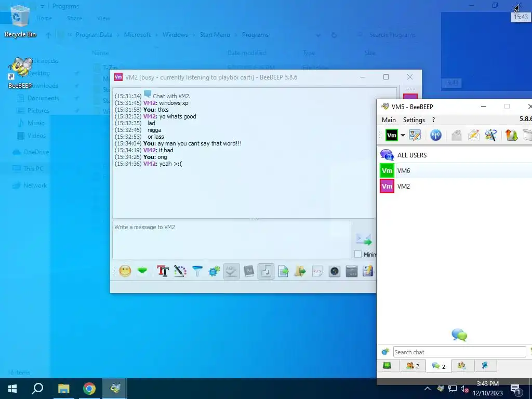Screen dimensions: 532x399
Task: Open File Explorer from taskbar
Action: click(x=63, y=389)
